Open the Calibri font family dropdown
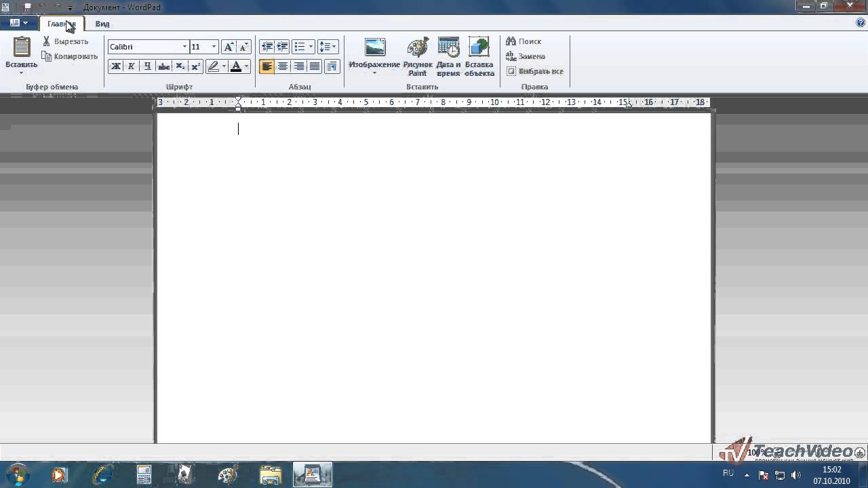This screenshot has height=488, width=868. (184, 47)
